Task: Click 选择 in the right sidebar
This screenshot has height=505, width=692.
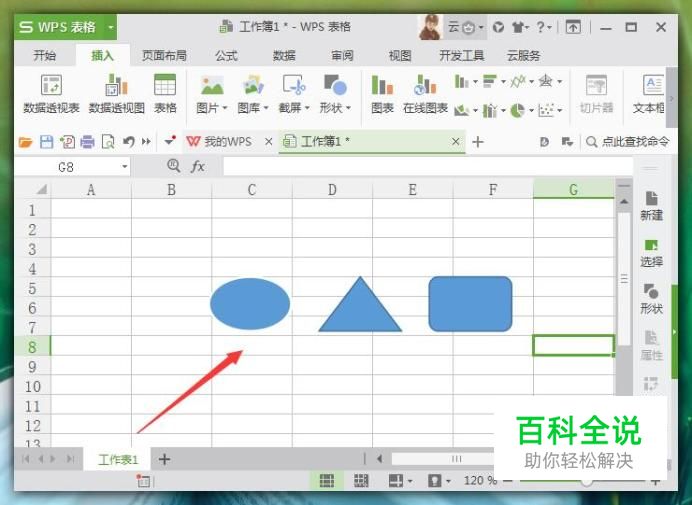Action: pyautogui.click(x=651, y=253)
